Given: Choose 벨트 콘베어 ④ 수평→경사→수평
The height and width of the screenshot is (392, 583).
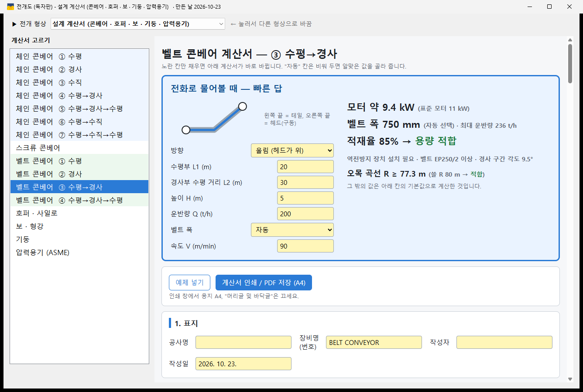Looking at the screenshot, I should (79, 200).
